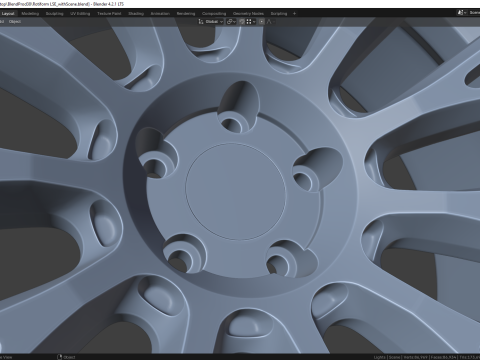Click the Faces count in status bar
This screenshot has height=360, width=480.
[x=443, y=357]
